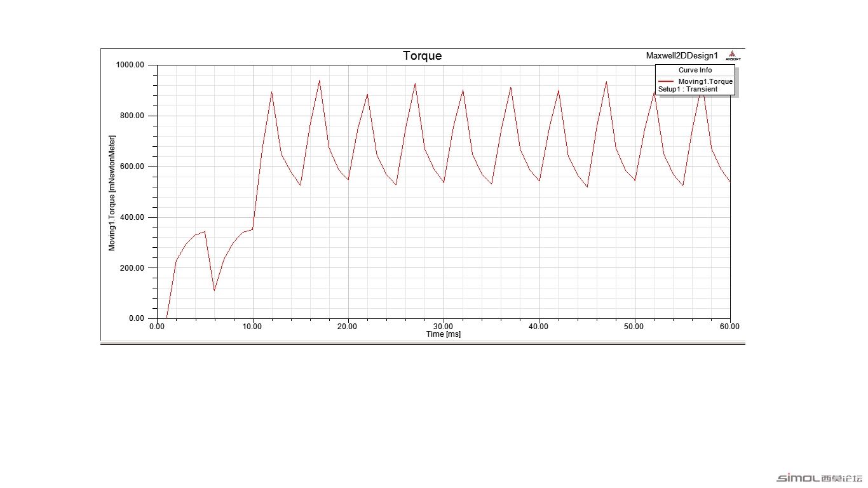Viewport: 868px width, 488px height.
Task: Click the 800.00 Y-axis tick label
Action: point(132,116)
